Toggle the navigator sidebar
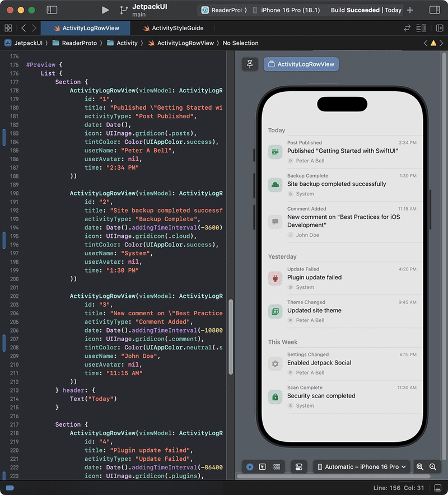The width and height of the screenshot is (448, 495). (52, 10)
